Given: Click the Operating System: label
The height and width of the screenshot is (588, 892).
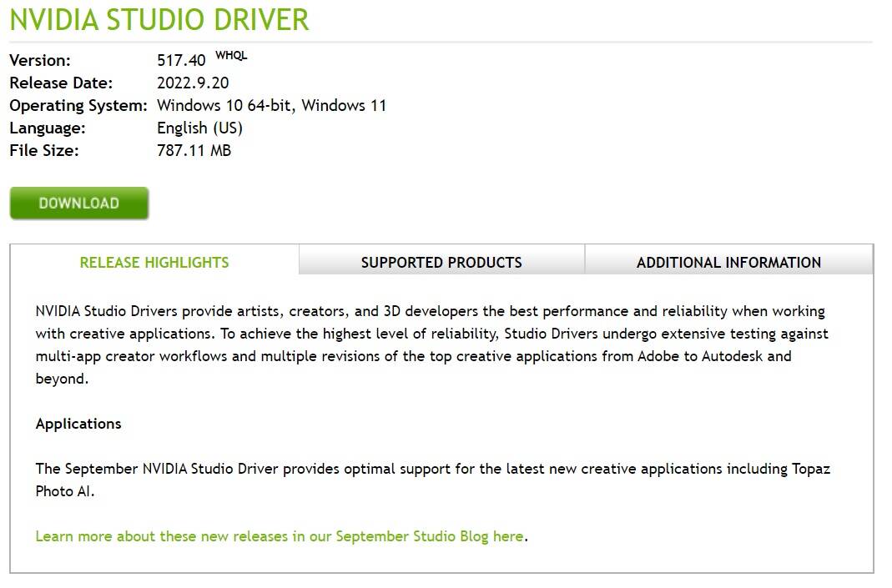Looking at the screenshot, I should [78, 106].
